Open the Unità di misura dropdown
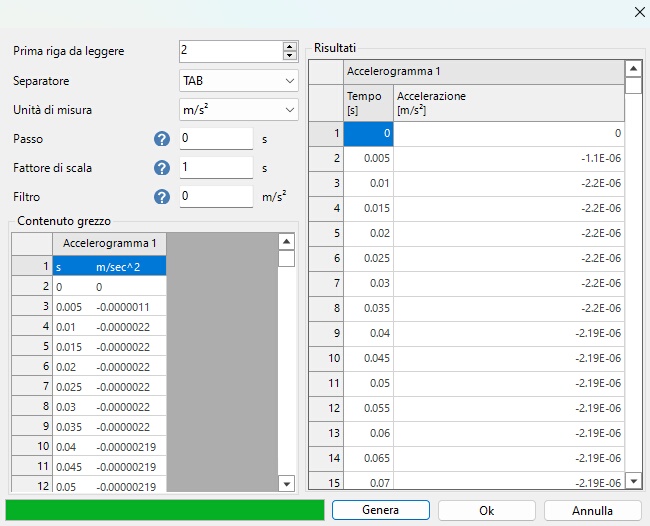The width and height of the screenshot is (650, 526). click(239, 110)
